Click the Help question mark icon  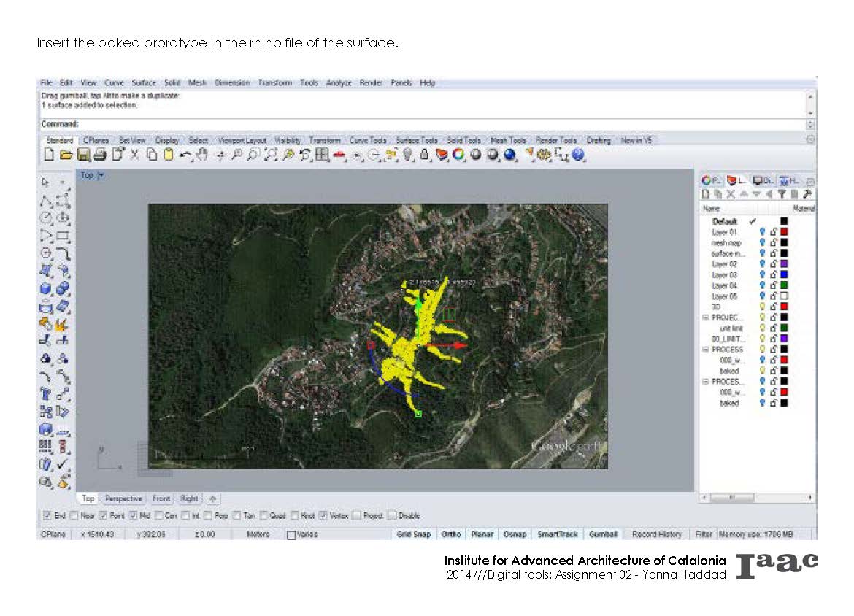[x=579, y=155]
